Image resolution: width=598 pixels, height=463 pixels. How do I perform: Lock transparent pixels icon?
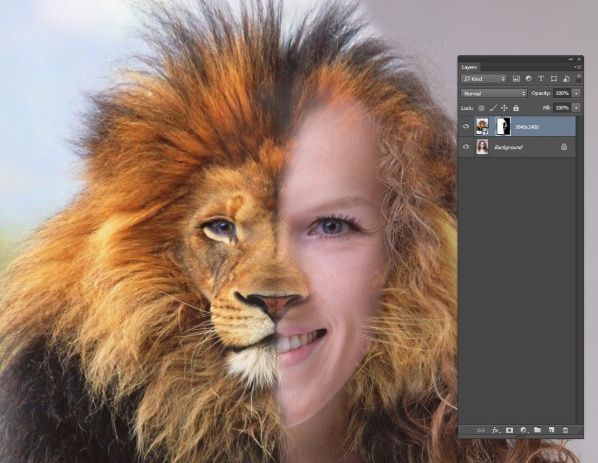pyautogui.click(x=481, y=108)
